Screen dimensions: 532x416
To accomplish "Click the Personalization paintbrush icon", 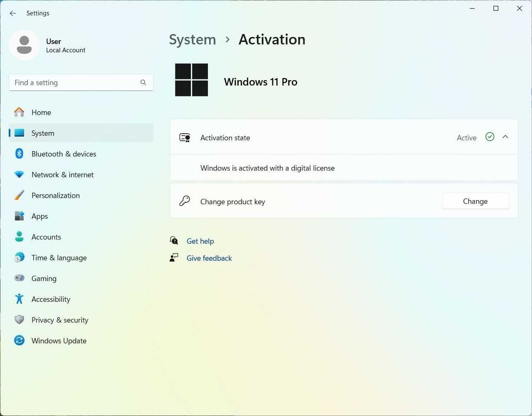I will point(19,195).
